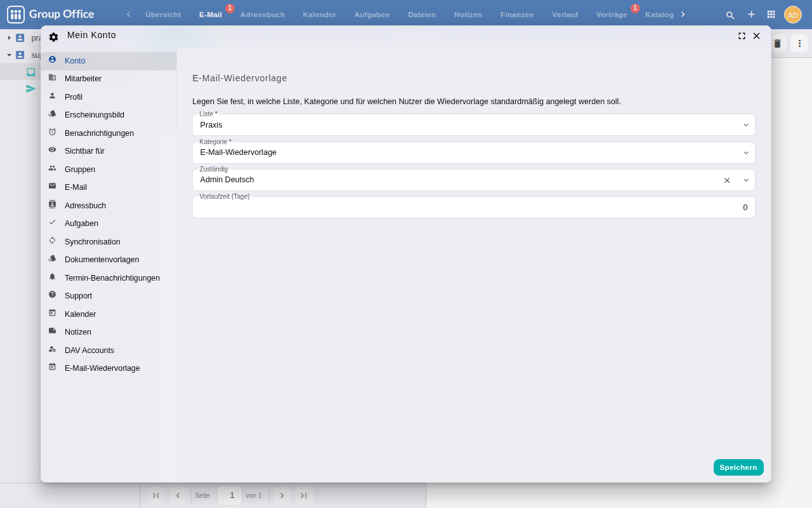The width and height of the screenshot is (812, 508).
Task: Switch to the E-Mail module tab
Action: point(211,15)
